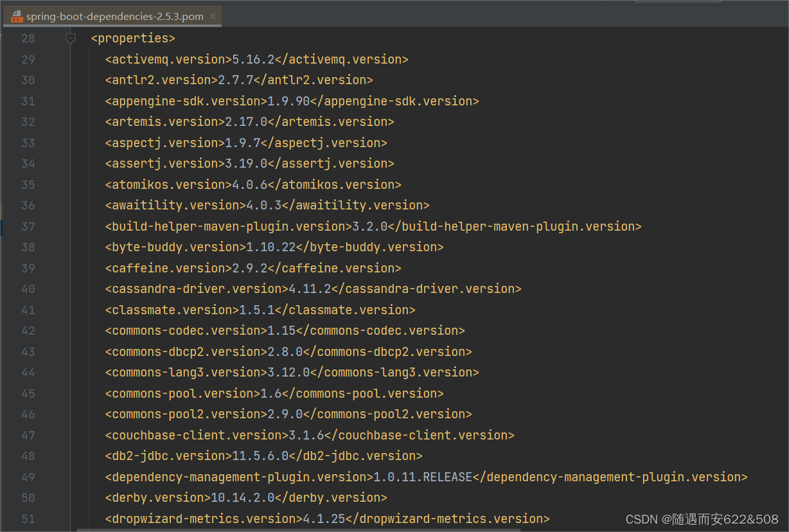Click the antlr2.version value 2.7.7

pyautogui.click(x=236, y=80)
